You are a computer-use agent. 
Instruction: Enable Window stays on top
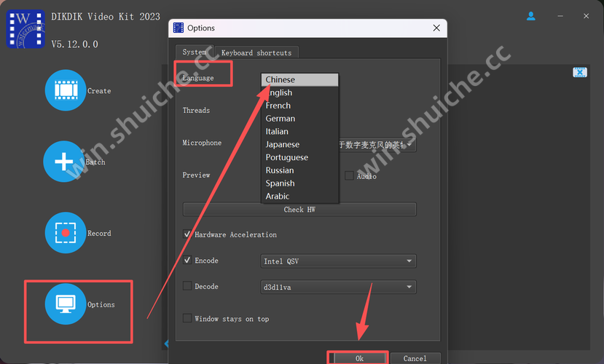[187, 318]
